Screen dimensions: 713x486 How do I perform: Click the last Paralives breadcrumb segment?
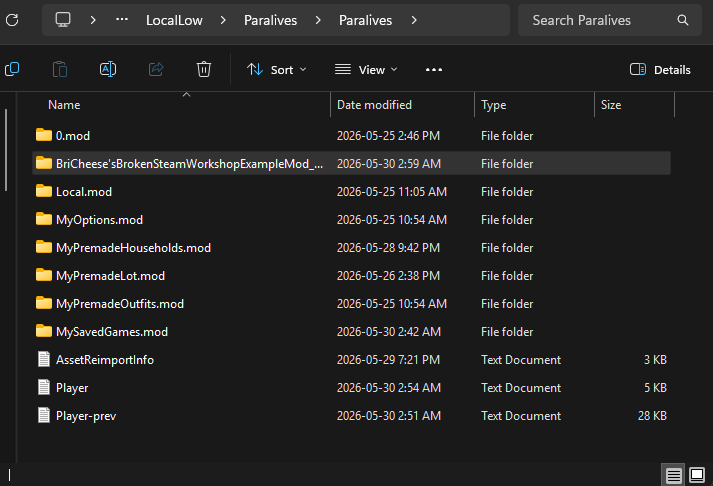pyautogui.click(x=366, y=20)
